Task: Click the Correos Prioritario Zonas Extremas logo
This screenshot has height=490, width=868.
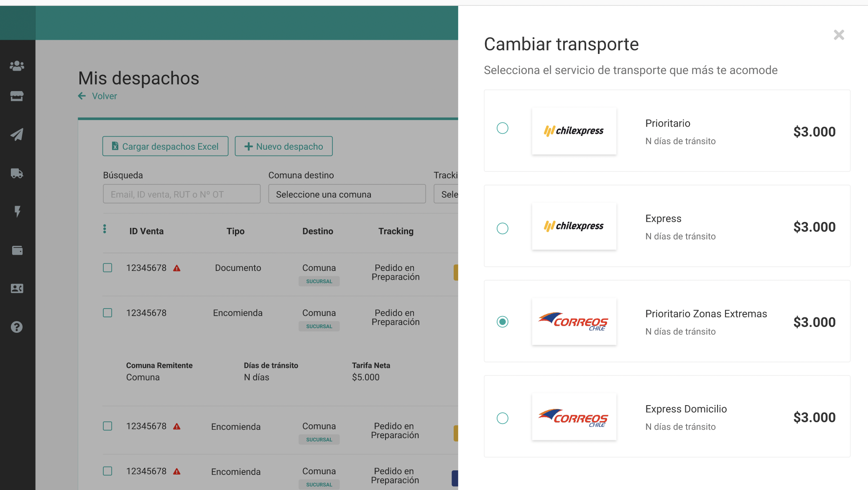Action: (574, 322)
